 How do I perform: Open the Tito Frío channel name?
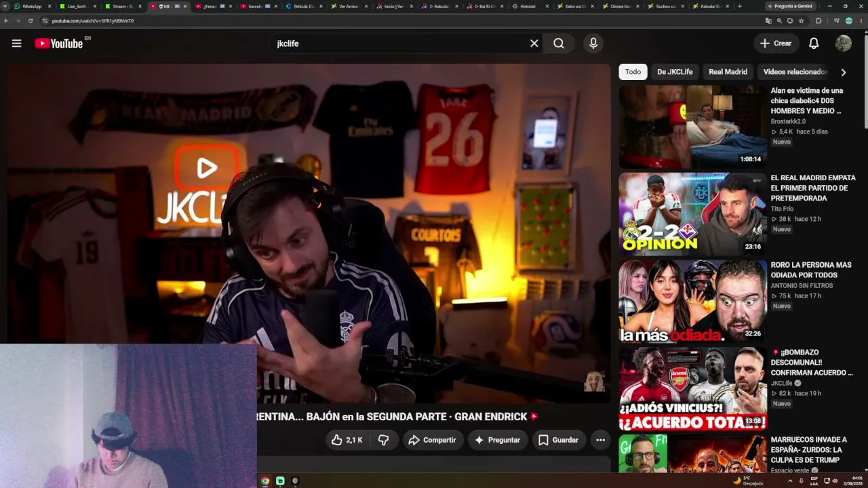point(782,209)
